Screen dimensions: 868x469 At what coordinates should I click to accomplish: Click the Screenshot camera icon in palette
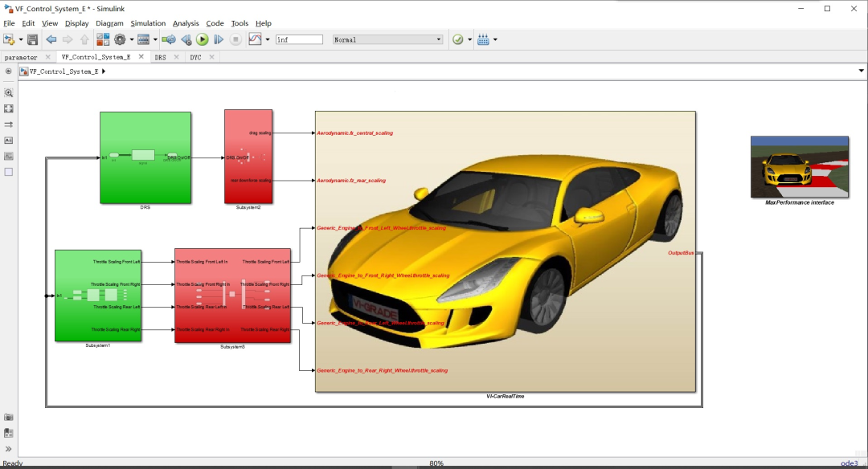[x=8, y=417]
